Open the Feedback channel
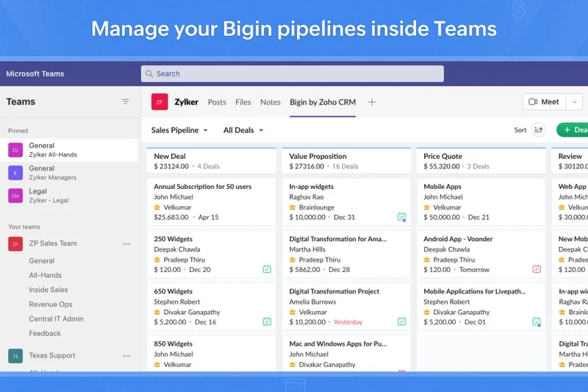The width and height of the screenshot is (588, 392). coord(45,333)
